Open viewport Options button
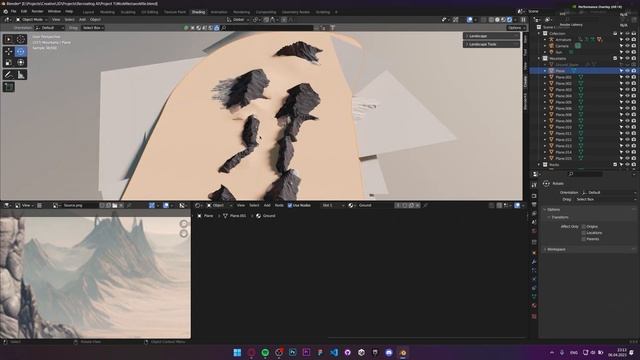The image size is (640, 360). 516,28
